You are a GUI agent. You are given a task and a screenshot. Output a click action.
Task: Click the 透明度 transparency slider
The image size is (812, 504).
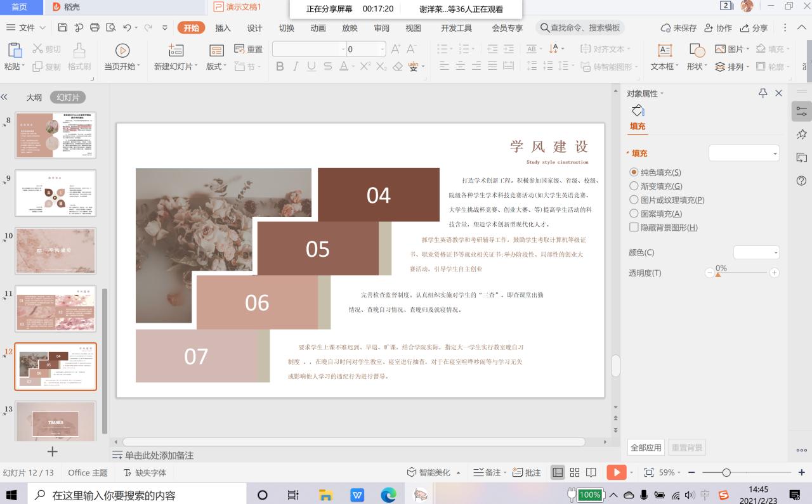tap(741, 273)
